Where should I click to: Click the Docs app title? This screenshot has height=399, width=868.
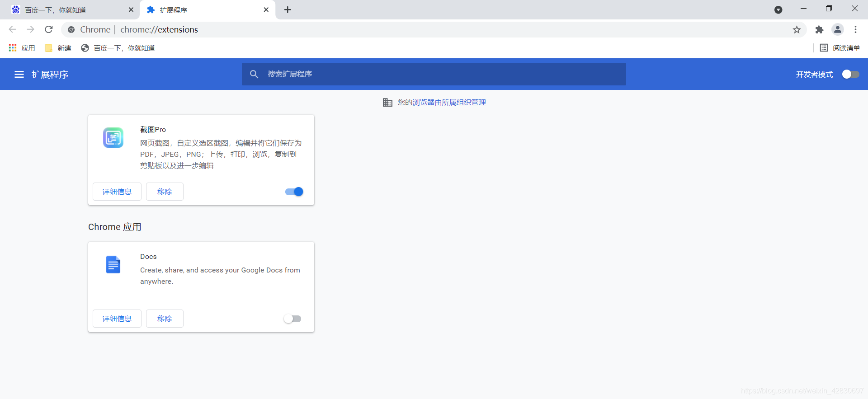coord(148,257)
